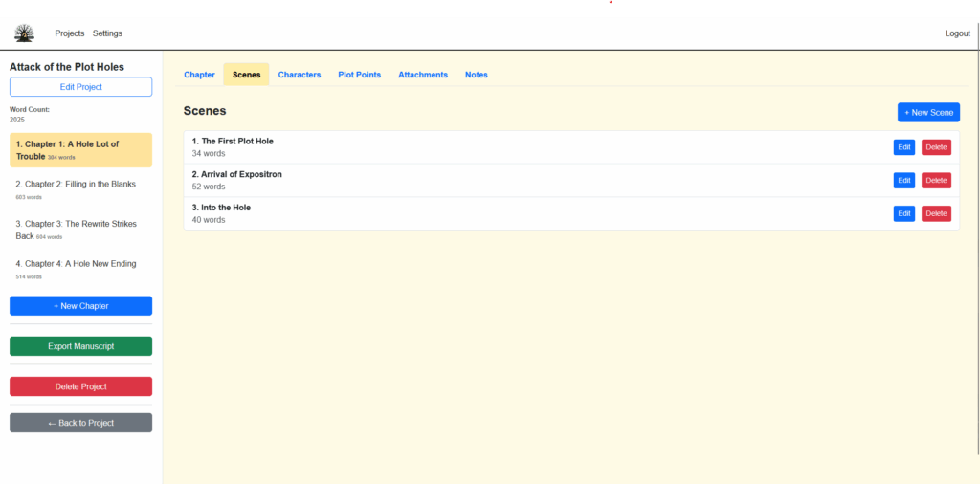Add a chapter with + New Chapter
This screenshot has height=484, width=980.
(x=80, y=306)
